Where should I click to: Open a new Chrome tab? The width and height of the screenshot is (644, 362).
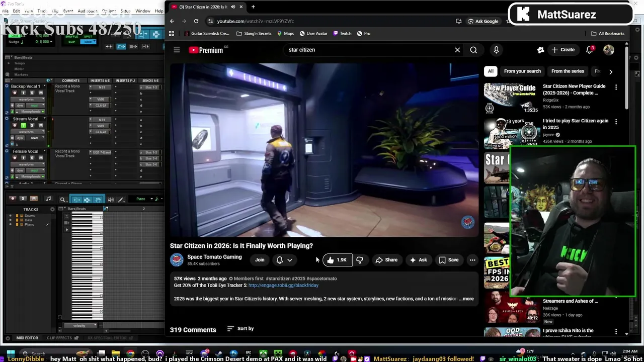[x=253, y=7]
